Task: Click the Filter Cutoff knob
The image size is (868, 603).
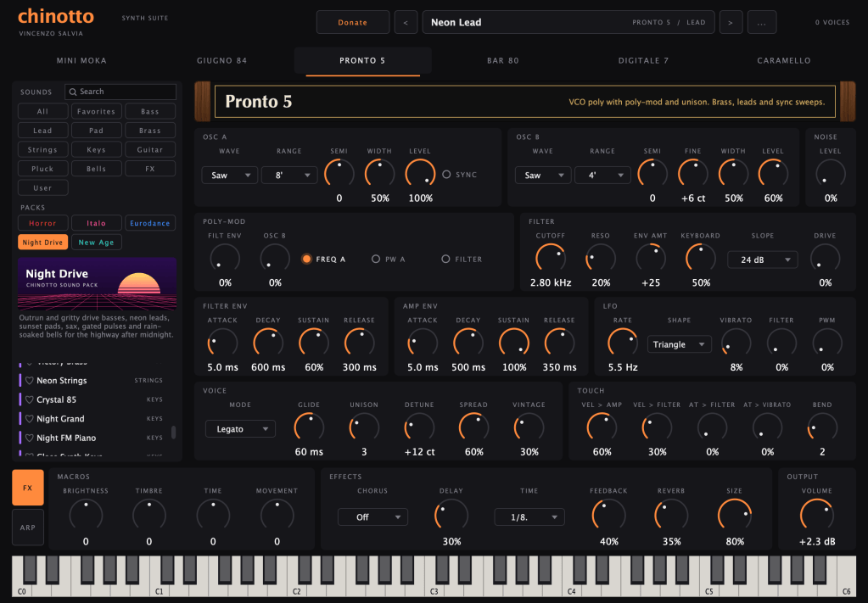Action: point(551,259)
